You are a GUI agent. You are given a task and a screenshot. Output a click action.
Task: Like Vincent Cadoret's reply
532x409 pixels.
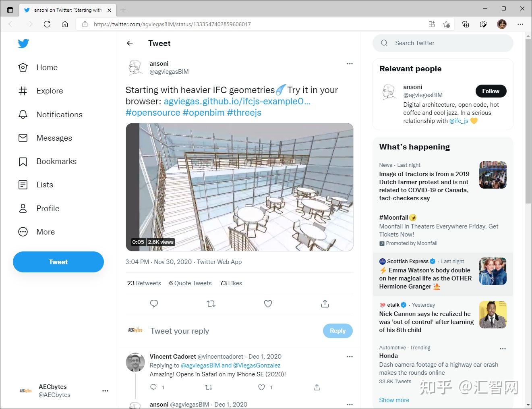point(262,387)
